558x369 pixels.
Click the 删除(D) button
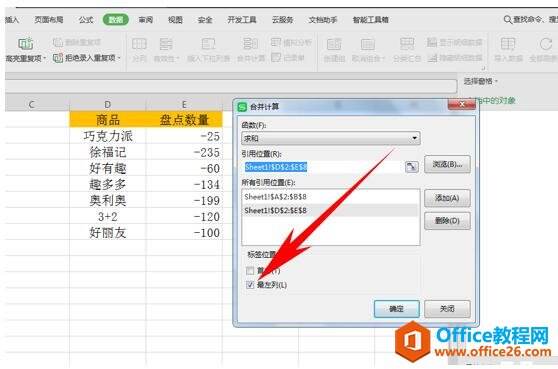447,221
